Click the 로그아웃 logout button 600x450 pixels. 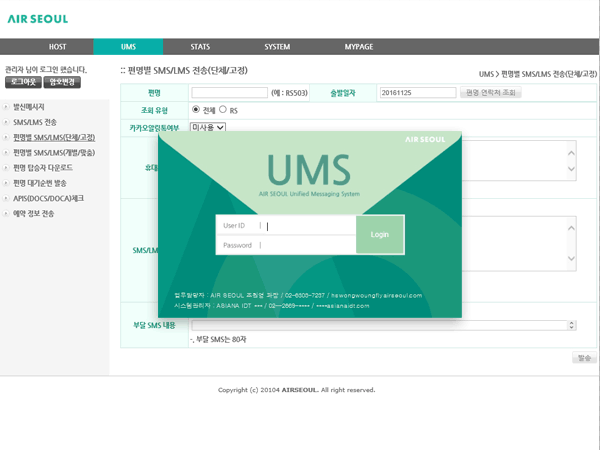pyautogui.click(x=23, y=82)
